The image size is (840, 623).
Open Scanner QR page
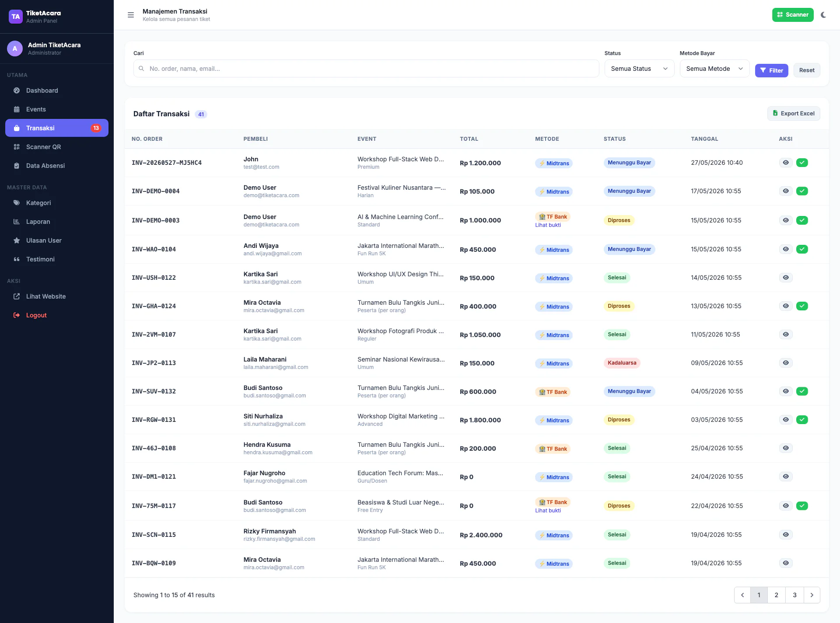point(57,147)
